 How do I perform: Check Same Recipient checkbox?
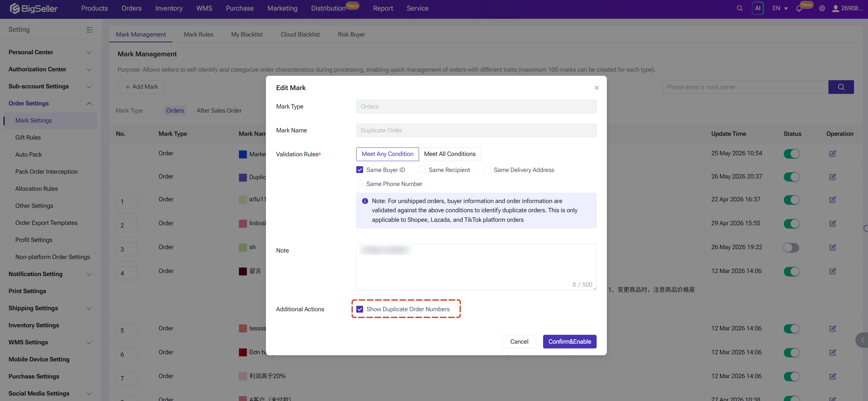point(422,170)
